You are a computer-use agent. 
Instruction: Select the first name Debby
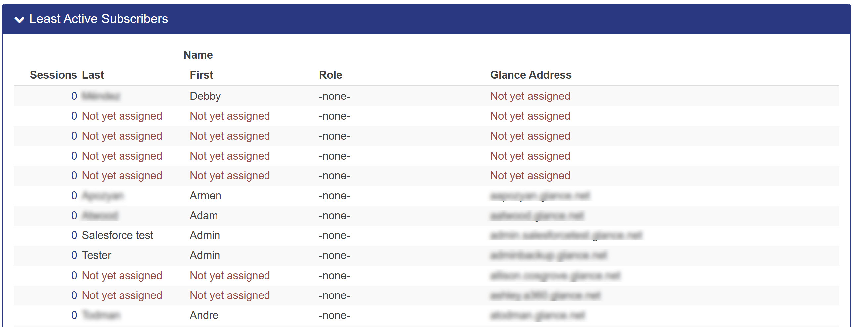[x=205, y=96]
